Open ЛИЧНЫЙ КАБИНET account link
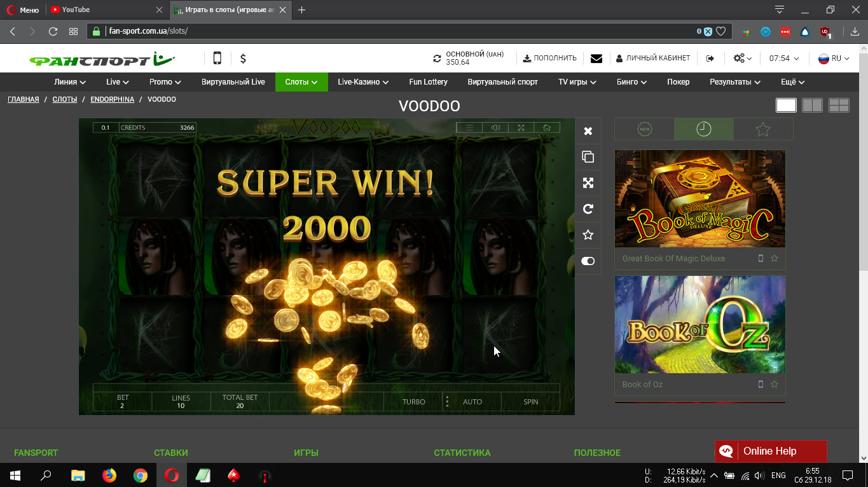Image resolution: width=868 pixels, height=487 pixels. (653, 58)
